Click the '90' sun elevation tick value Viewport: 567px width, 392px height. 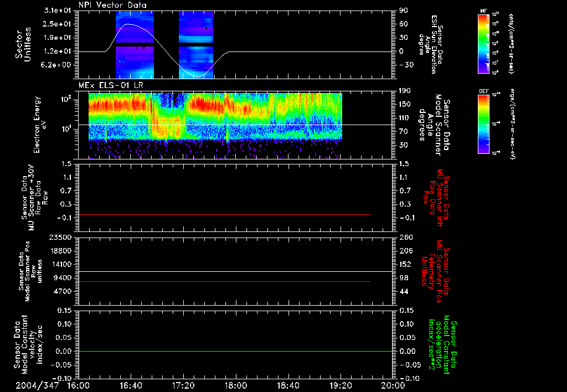click(404, 11)
